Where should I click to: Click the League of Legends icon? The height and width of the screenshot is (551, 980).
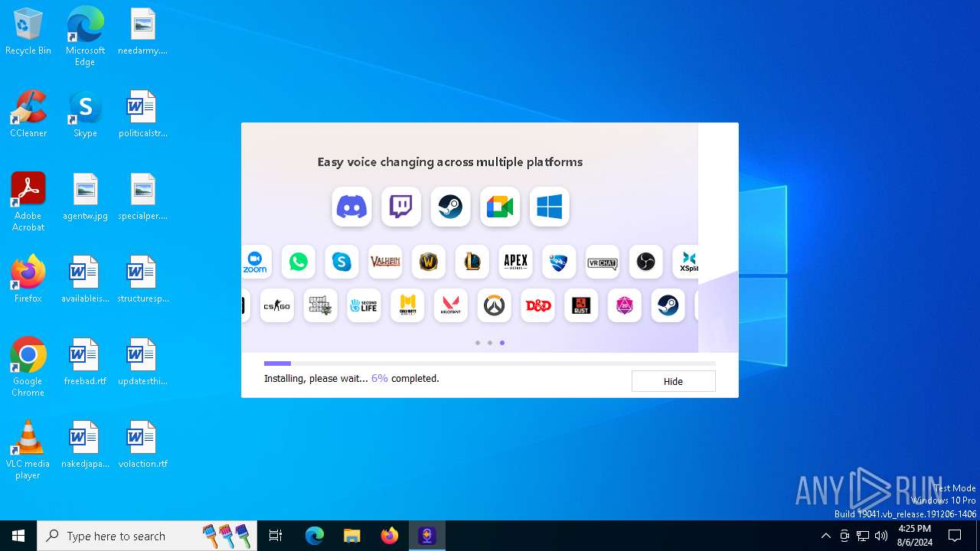[472, 262]
